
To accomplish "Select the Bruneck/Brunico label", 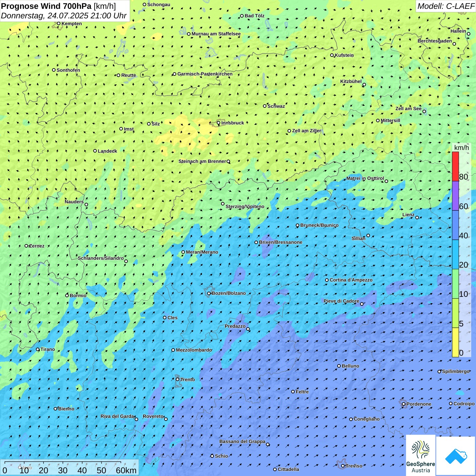I will point(319,225).
